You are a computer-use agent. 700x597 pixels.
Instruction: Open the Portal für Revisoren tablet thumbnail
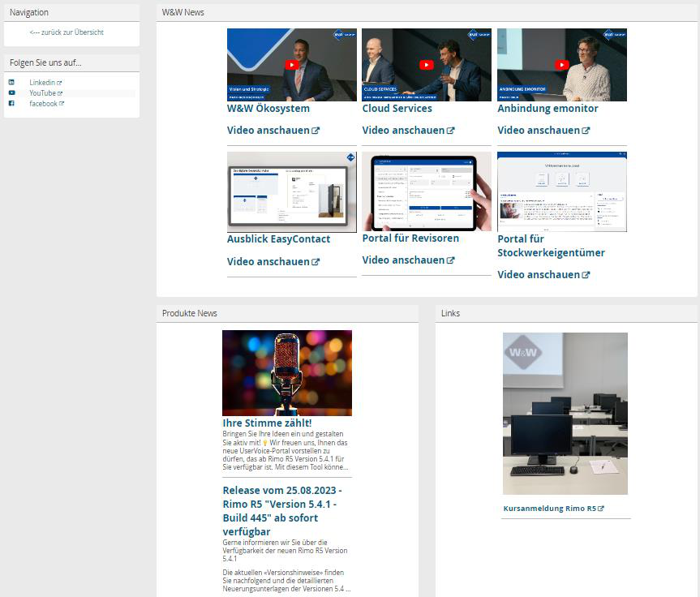[x=427, y=191]
